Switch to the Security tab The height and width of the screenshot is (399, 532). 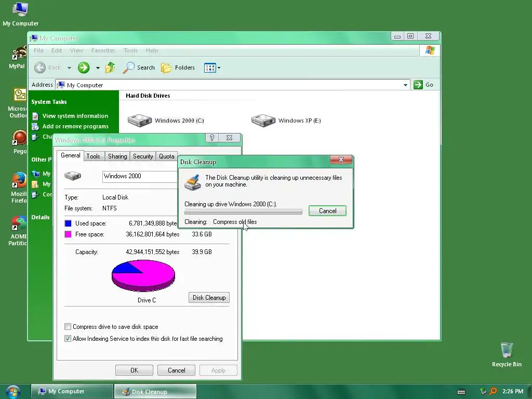tap(143, 156)
